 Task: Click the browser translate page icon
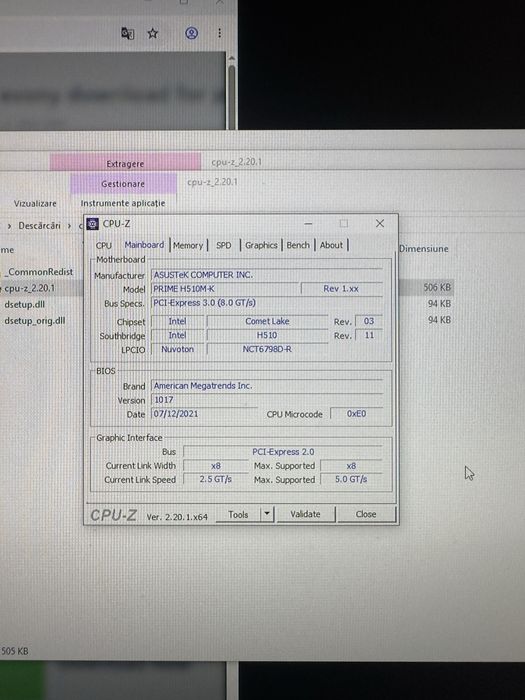pyautogui.click(x=128, y=33)
